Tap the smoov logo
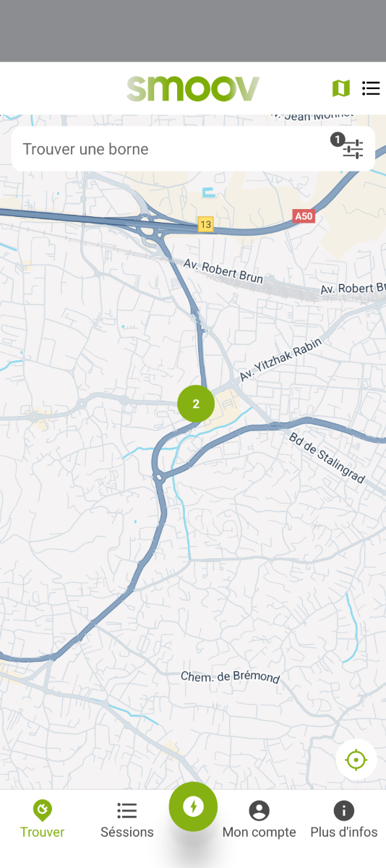The image size is (386, 868). pos(193,88)
